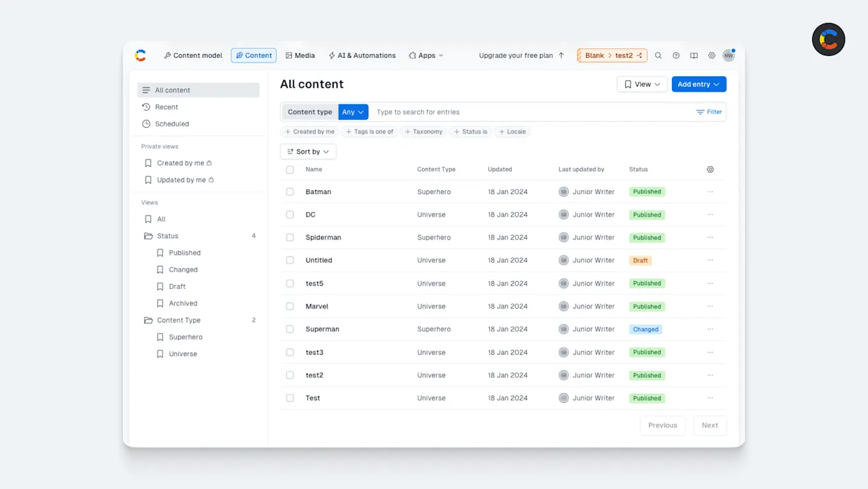Check the select-all entries checkbox

tap(289, 169)
